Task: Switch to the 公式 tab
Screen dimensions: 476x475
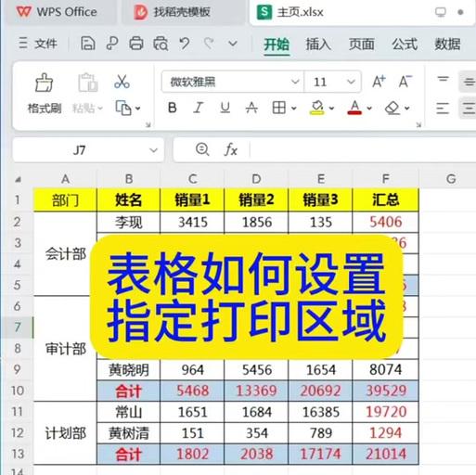Action: [405, 45]
